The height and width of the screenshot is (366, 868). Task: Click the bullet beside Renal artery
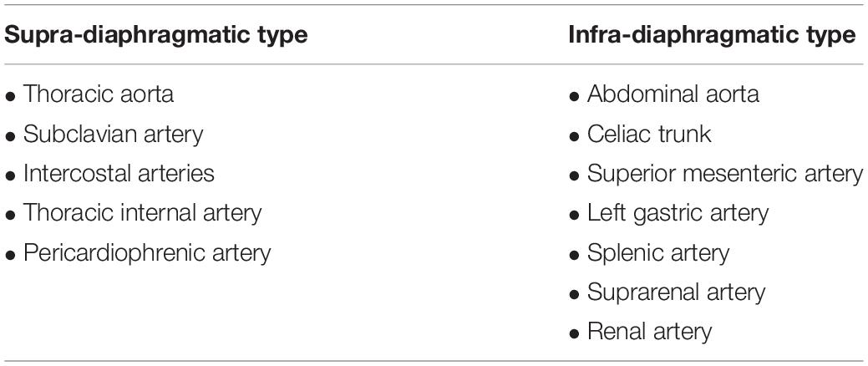click(x=574, y=334)
